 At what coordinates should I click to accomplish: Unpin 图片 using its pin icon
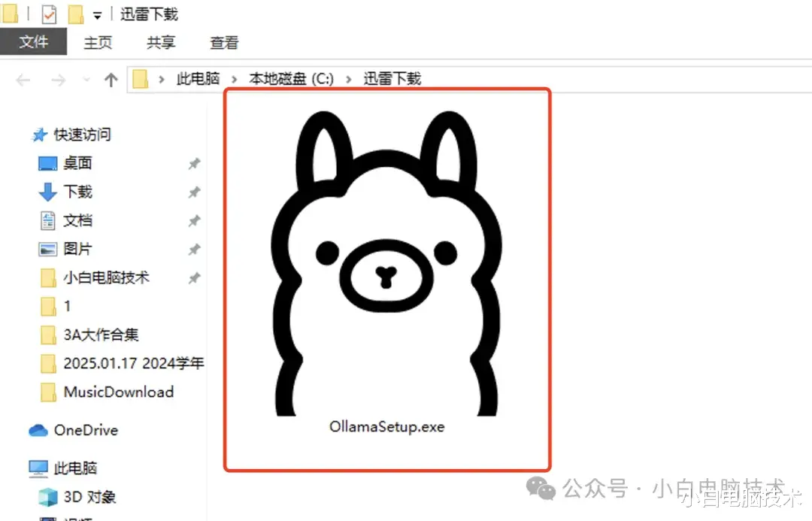[194, 249]
